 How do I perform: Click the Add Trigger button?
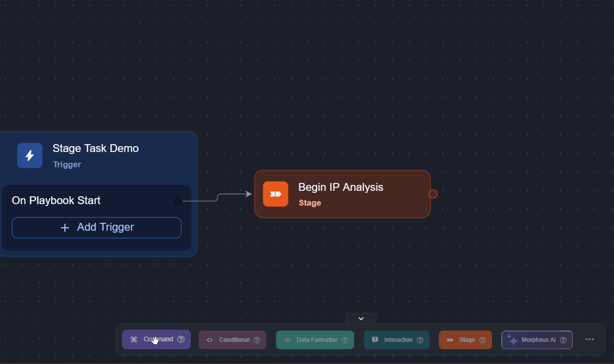pyautogui.click(x=97, y=228)
